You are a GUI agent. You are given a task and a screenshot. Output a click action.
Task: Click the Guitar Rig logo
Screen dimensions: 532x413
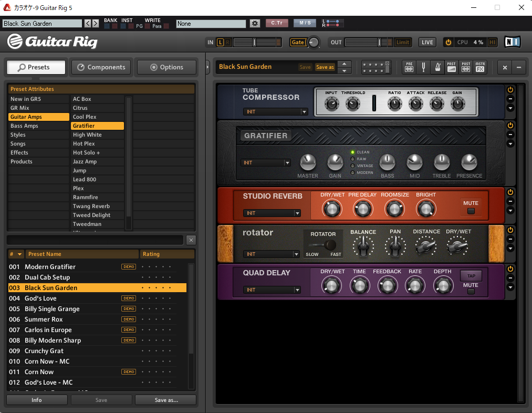[52, 42]
